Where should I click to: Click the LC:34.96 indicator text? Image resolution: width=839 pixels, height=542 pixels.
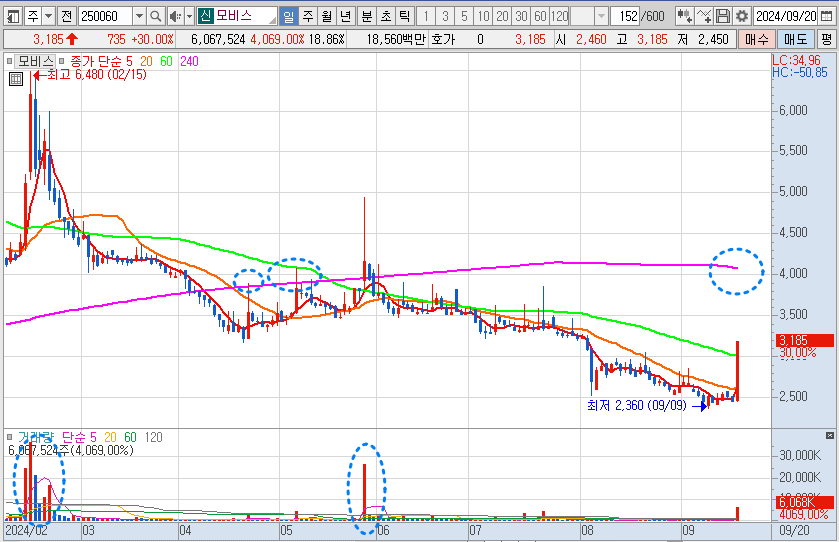click(796, 60)
